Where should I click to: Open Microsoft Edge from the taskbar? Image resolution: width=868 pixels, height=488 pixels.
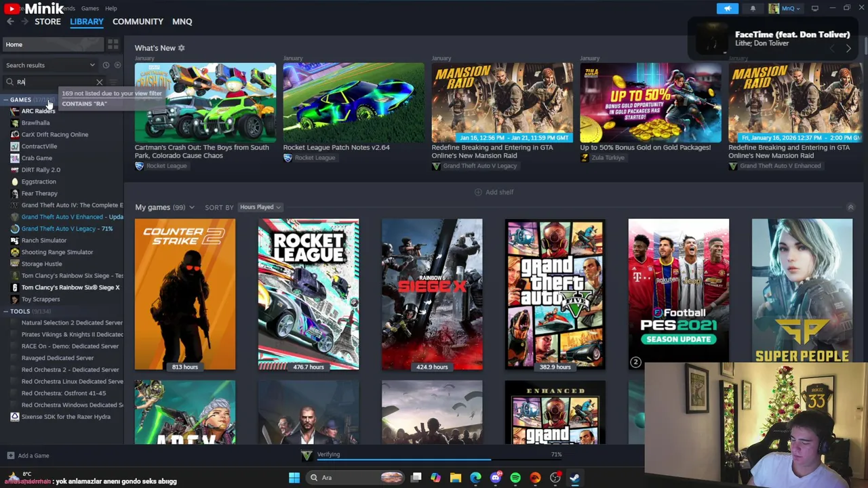475,478
